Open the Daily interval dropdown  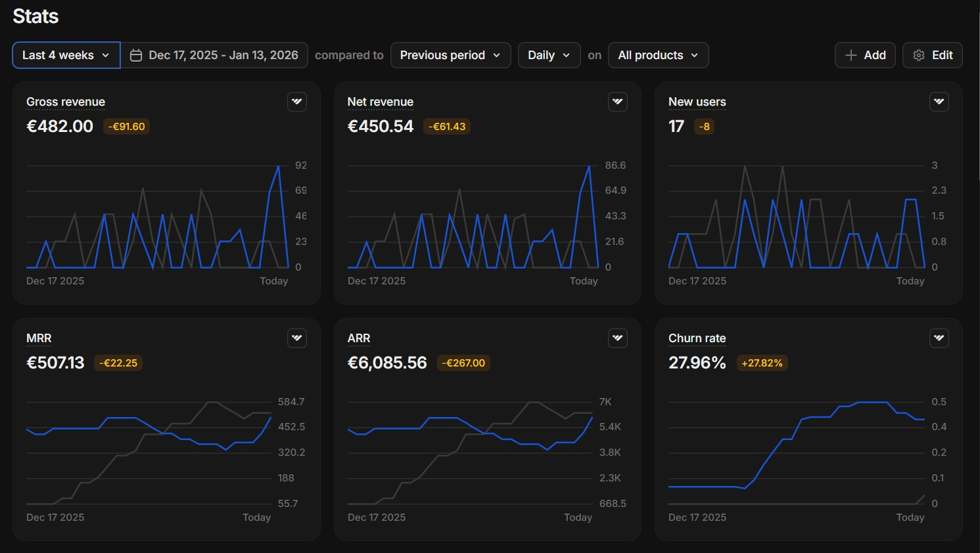click(549, 55)
